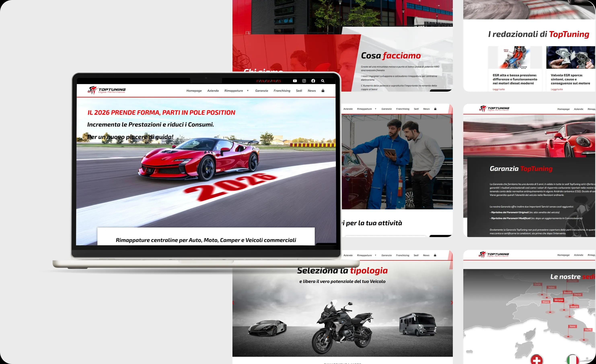Expand the Rimappature arrow above 'Seleziona la tipologia'

(x=375, y=255)
